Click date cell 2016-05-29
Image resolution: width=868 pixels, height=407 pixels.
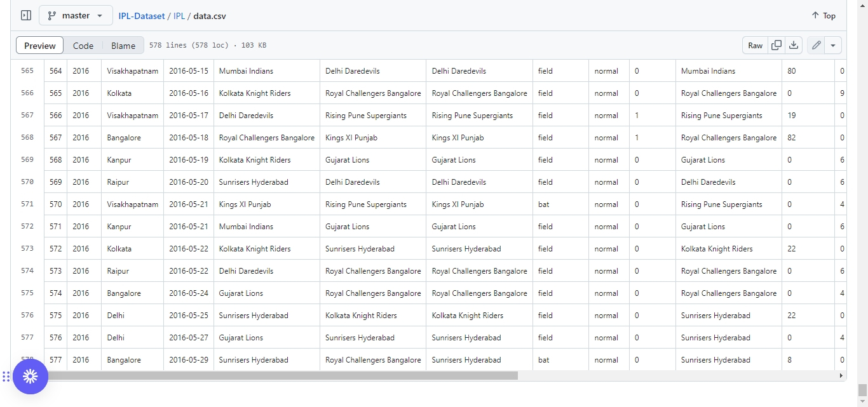(189, 360)
